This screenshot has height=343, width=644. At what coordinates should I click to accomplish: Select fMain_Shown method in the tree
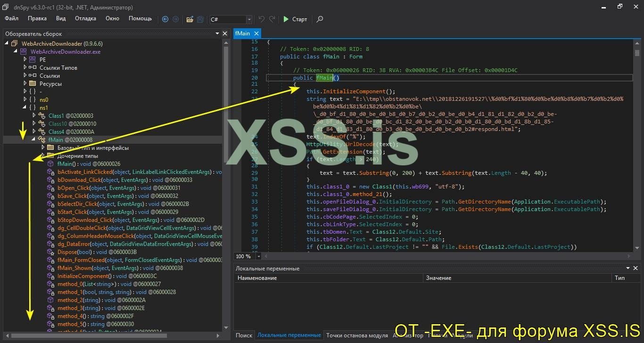click(x=120, y=268)
